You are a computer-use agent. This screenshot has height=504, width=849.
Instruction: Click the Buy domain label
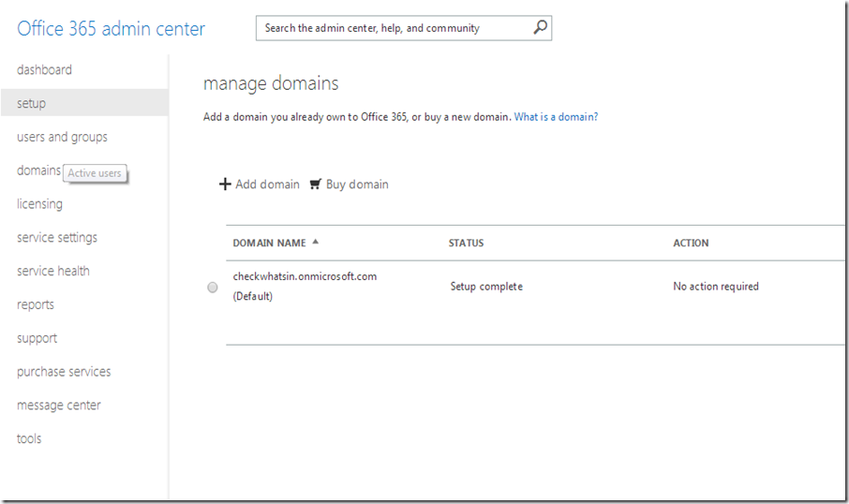pyautogui.click(x=357, y=185)
